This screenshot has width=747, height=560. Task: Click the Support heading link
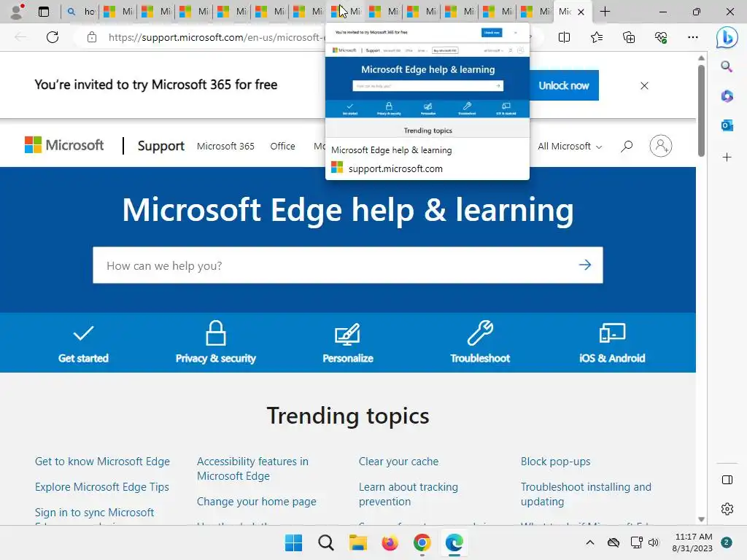coord(160,146)
